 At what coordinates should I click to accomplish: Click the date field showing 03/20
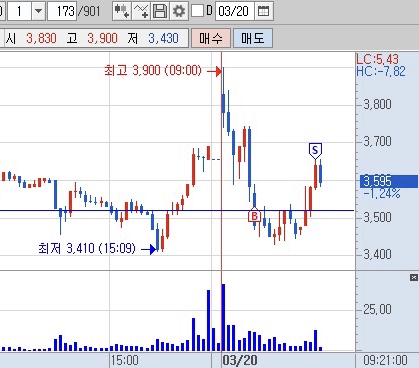(234, 11)
